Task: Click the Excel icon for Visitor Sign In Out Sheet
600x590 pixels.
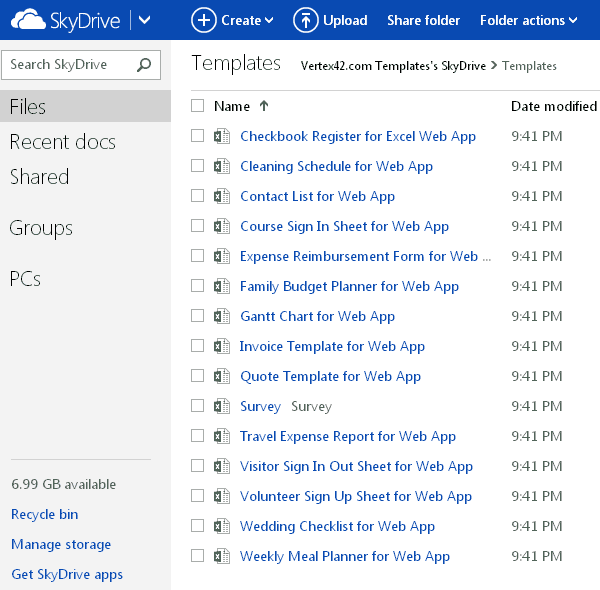Action: (x=222, y=466)
